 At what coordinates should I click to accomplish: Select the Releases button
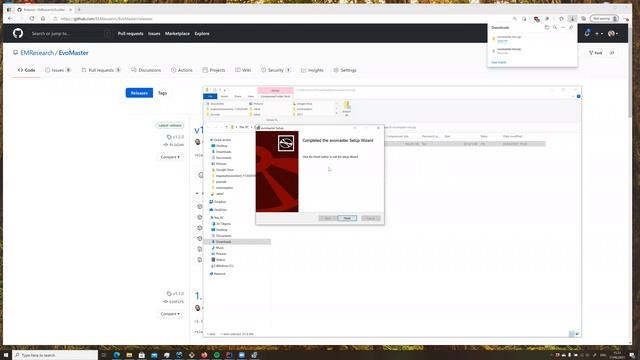pos(139,93)
